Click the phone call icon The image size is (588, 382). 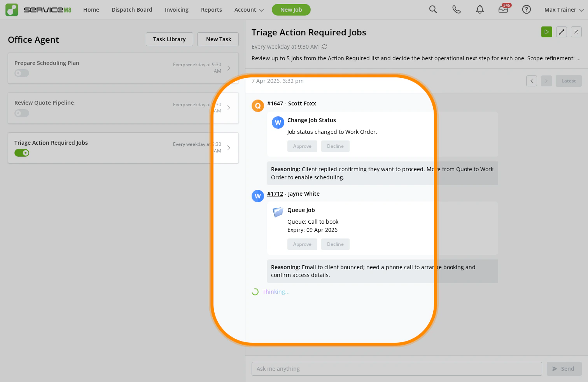tap(456, 9)
